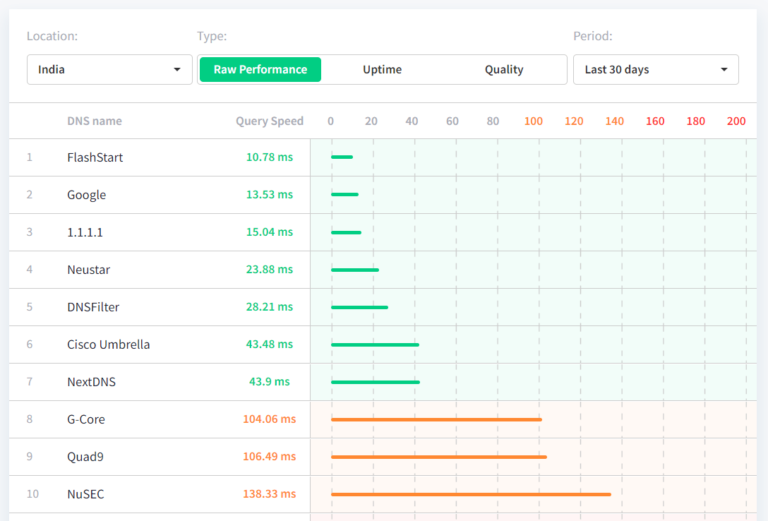768x521 pixels.
Task: Click the G-Core entry
Action: [x=86, y=419]
